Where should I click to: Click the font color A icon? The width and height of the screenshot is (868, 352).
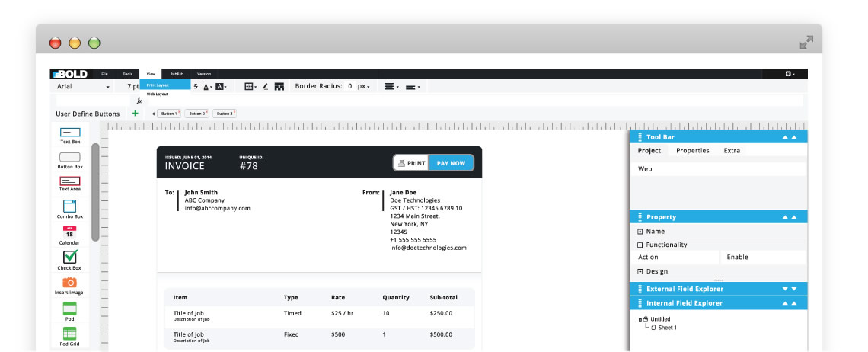pos(207,86)
